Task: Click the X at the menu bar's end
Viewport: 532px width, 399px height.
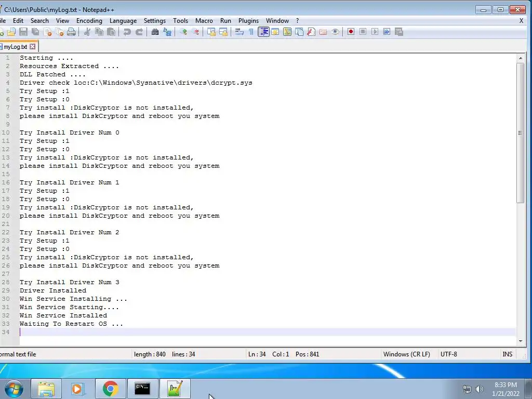Action: [522, 21]
